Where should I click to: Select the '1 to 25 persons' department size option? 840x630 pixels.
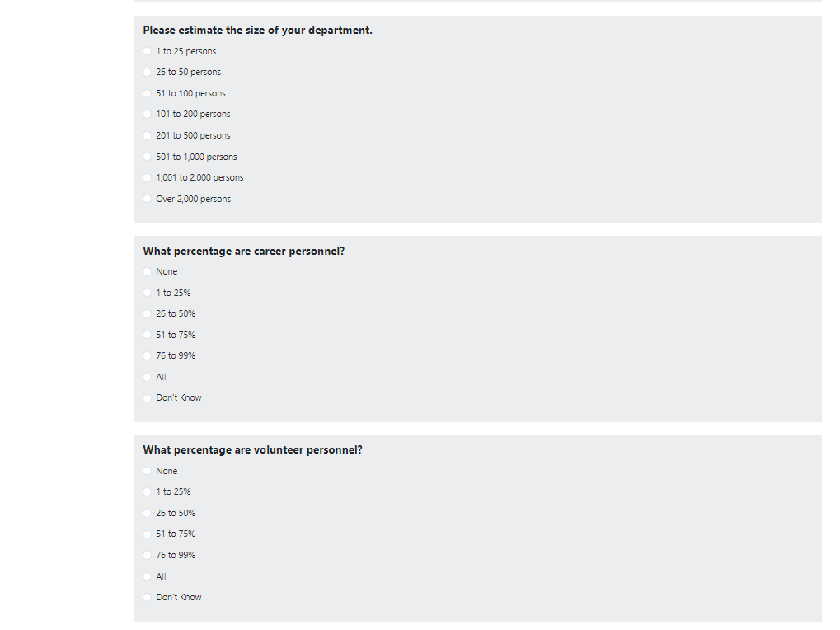(148, 51)
